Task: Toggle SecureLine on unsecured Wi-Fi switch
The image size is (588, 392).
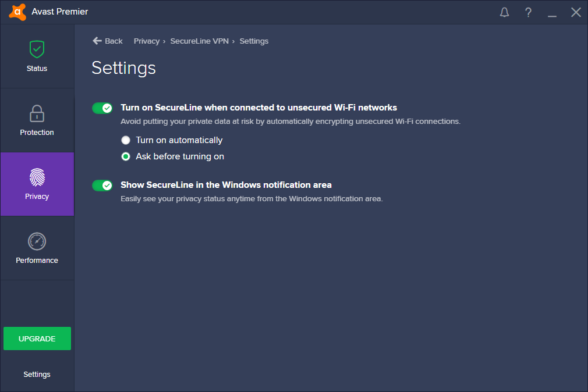Action: pyautogui.click(x=102, y=108)
